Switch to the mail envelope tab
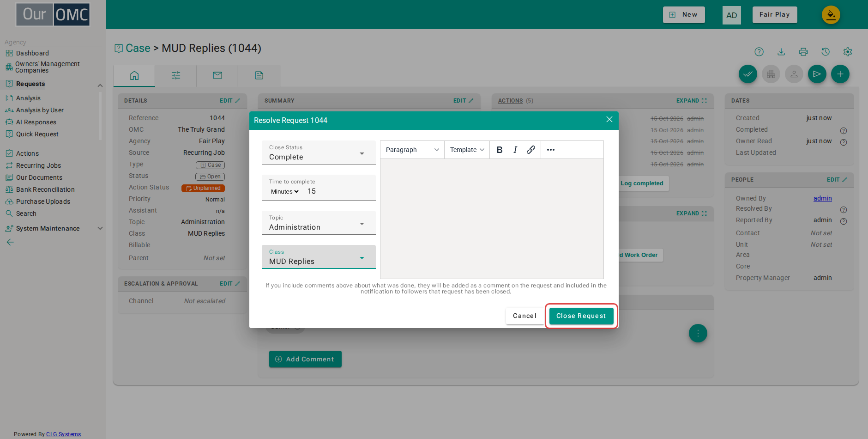The image size is (868, 439). tap(217, 75)
